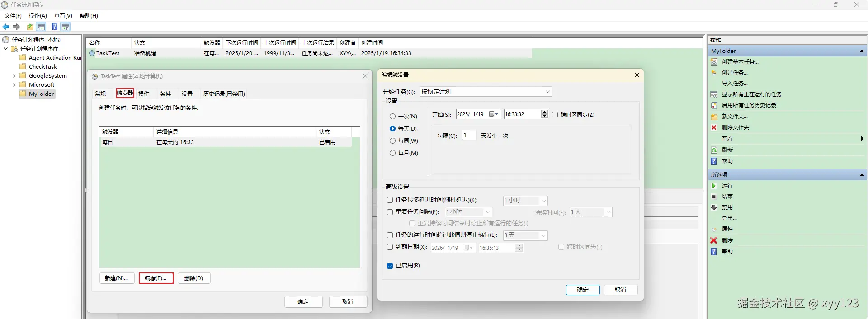Click the Back arrow toolbar icon
Viewport: 868px width, 319px height.
tap(6, 27)
